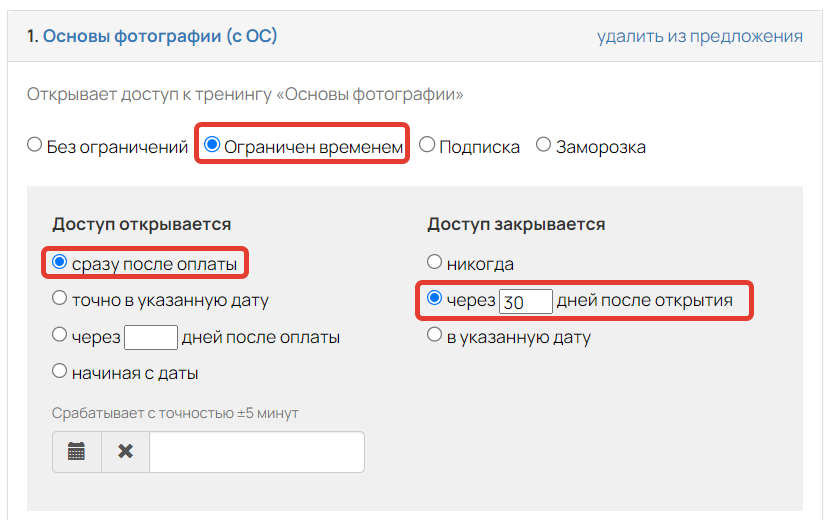Select 'сразу после оплаты' opening option
Viewport: 837px width, 520px height.
point(59,262)
